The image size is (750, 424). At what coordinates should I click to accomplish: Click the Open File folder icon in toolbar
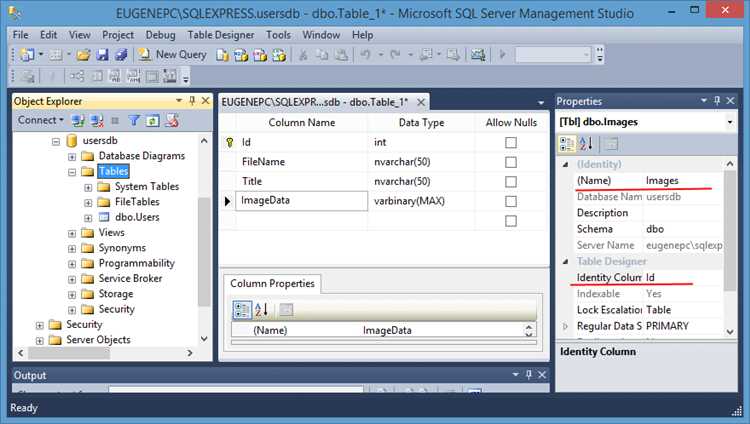83,55
